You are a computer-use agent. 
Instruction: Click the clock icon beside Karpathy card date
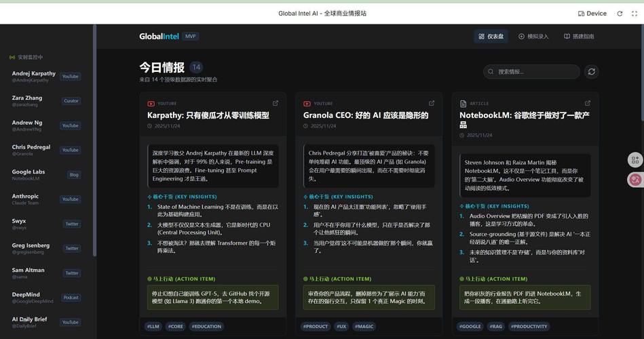point(149,126)
